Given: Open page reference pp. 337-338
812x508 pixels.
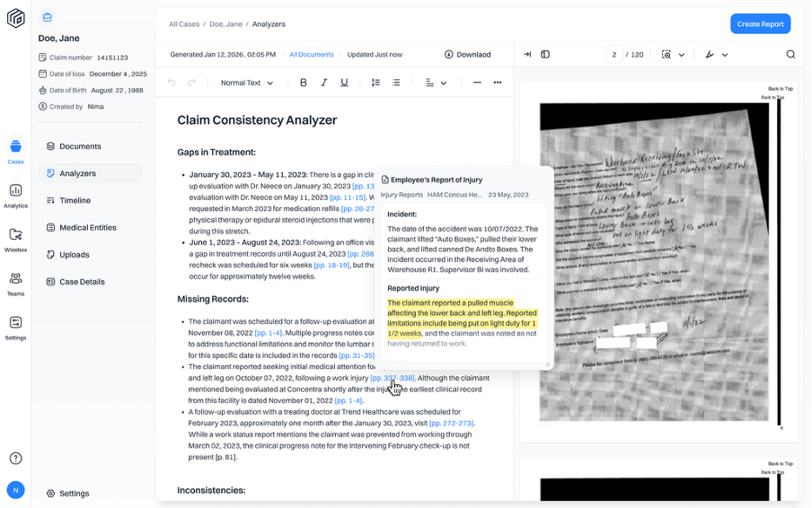Looking at the screenshot, I should click(x=392, y=378).
